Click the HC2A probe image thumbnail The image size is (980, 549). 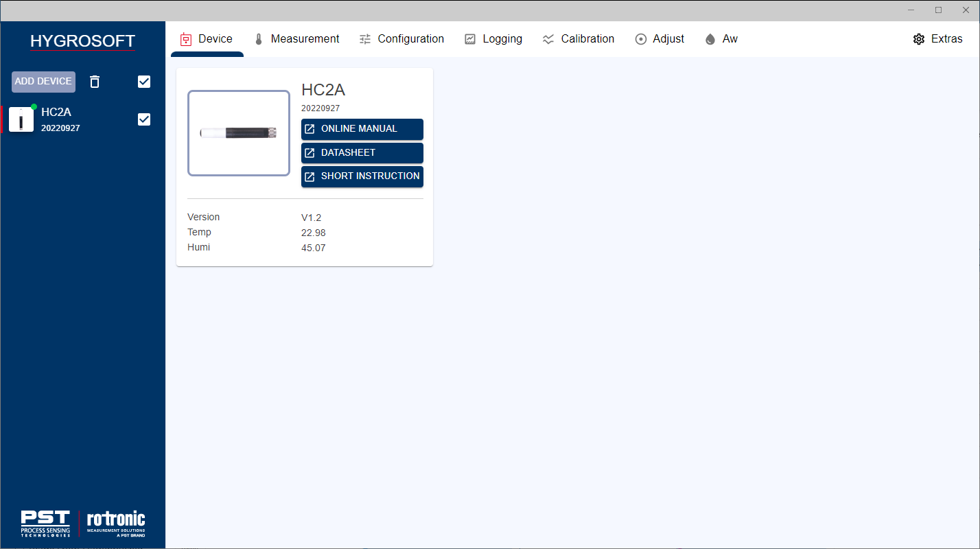click(239, 133)
